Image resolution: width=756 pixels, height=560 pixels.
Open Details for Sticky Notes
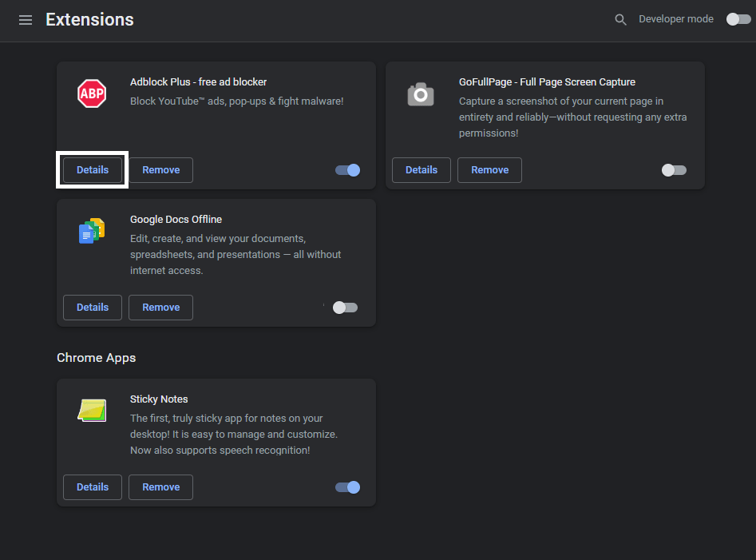(93, 487)
